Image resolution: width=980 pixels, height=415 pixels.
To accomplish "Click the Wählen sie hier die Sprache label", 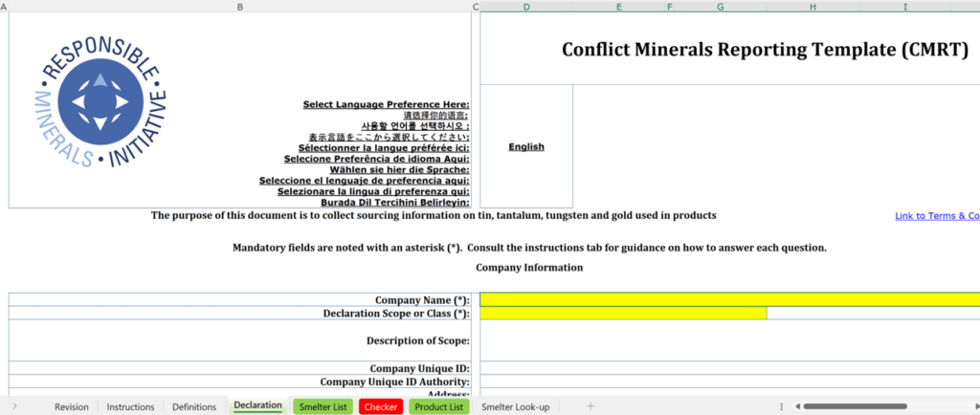I will [400, 169].
